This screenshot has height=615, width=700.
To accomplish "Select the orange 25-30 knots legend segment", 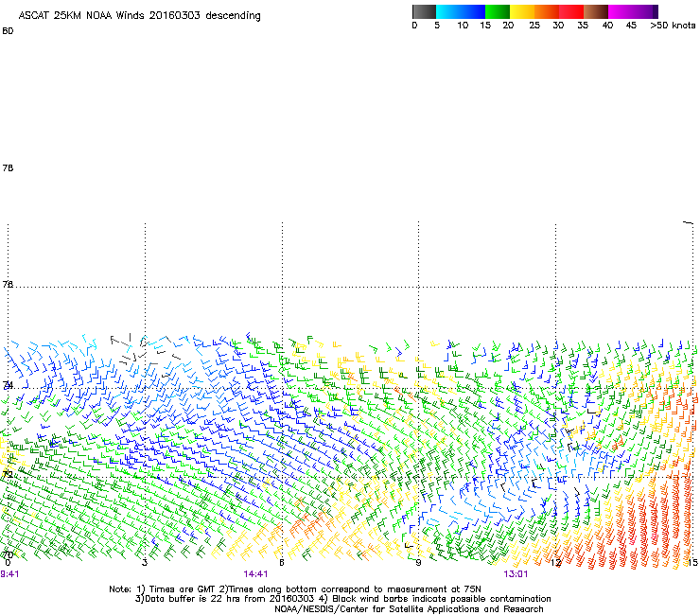I will pyautogui.click(x=547, y=11).
